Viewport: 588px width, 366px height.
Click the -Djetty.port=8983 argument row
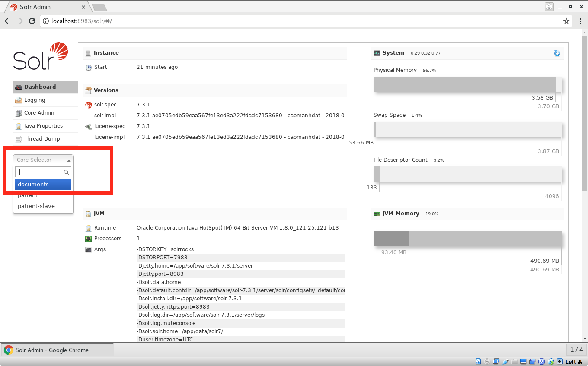(x=241, y=274)
